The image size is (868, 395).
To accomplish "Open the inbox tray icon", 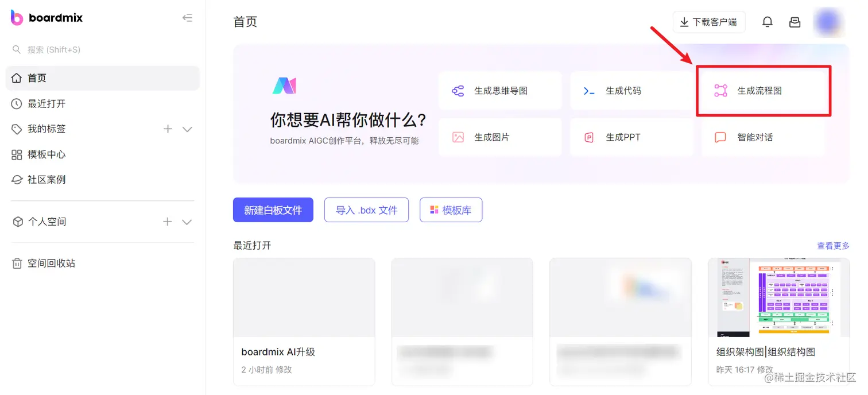I will pos(795,22).
